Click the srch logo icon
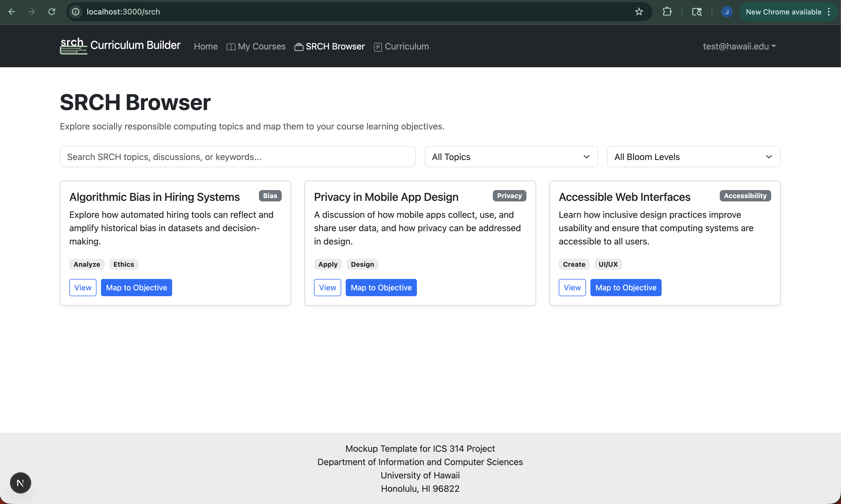841x504 pixels. (73, 46)
